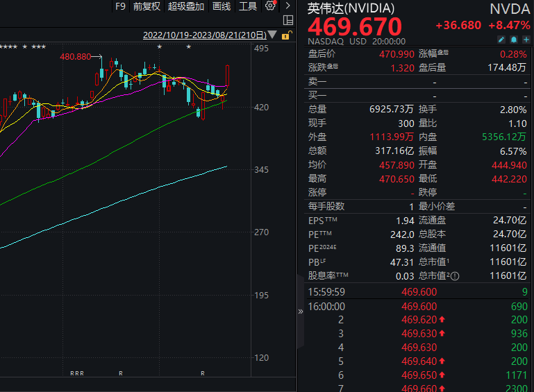Select the turnover rate 2.80%
Viewport: 534px width, 392px height.
coord(513,110)
